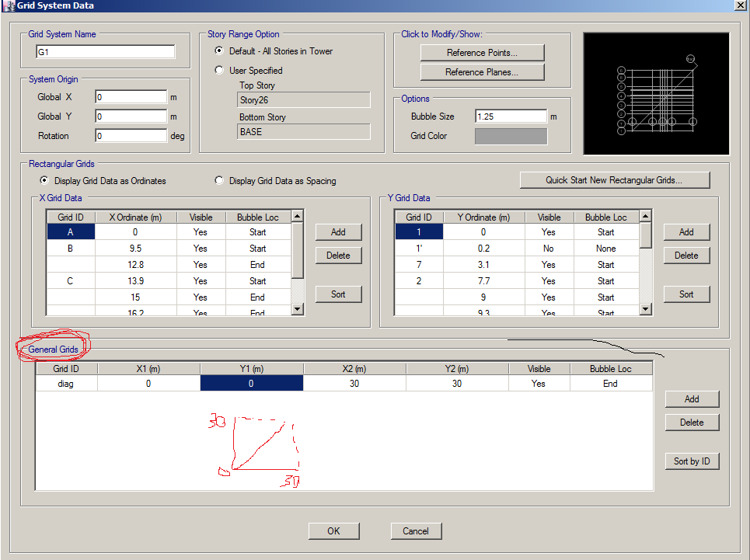Click Y Grid table scroll-up arrow
Viewport: 750px width, 560px height.
646,216
